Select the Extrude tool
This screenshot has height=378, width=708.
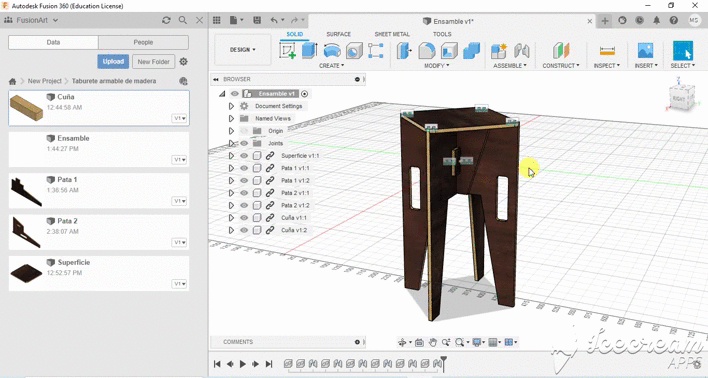(310, 50)
